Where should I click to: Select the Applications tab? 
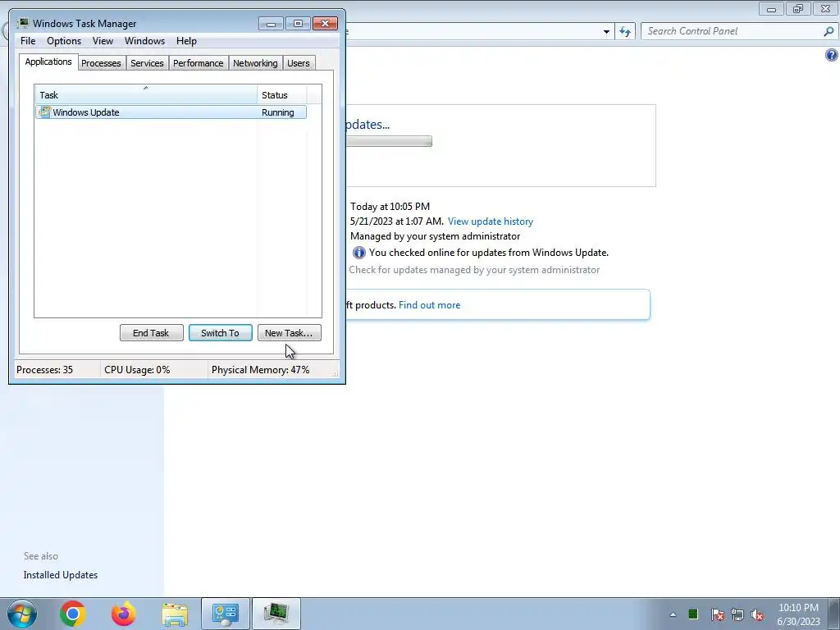[x=48, y=62]
